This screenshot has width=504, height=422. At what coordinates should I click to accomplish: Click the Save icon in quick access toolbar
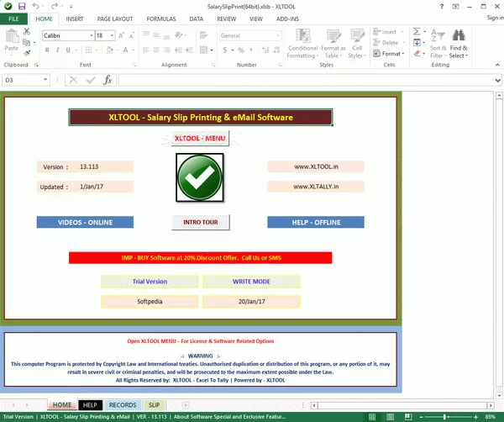tap(21, 5)
